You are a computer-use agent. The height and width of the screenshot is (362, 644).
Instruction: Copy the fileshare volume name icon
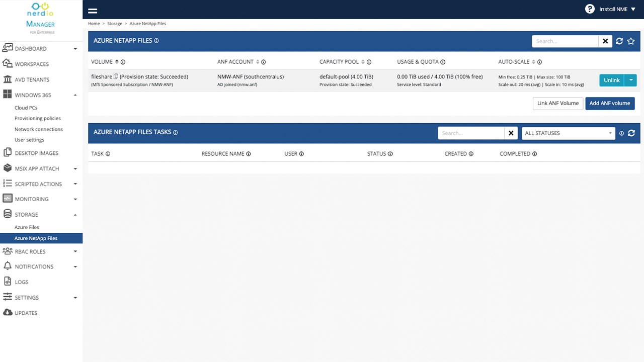tap(116, 76)
